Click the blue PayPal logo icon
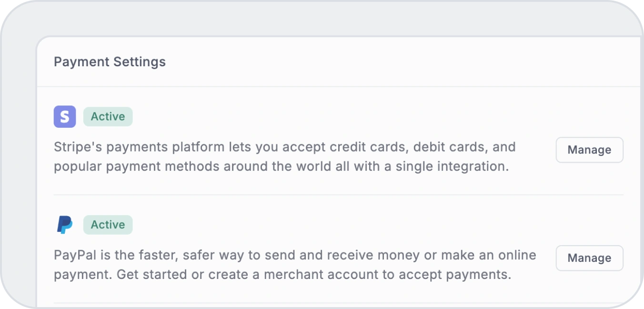Image resolution: width=644 pixels, height=309 pixels. (x=65, y=225)
